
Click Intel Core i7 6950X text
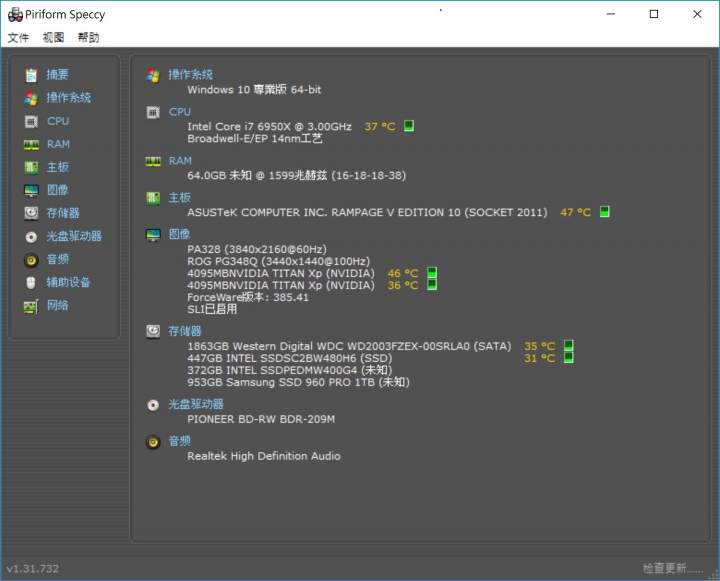pyautogui.click(x=269, y=126)
